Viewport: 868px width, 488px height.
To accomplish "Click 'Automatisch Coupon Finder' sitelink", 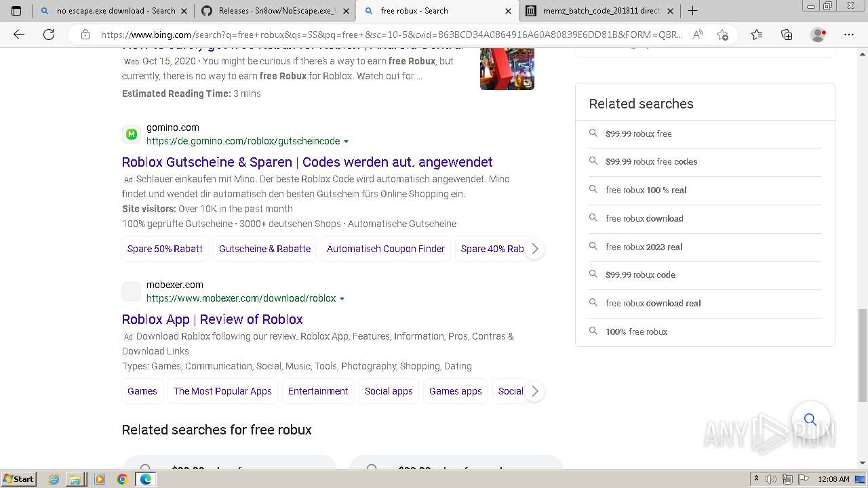I will pos(386,249).
